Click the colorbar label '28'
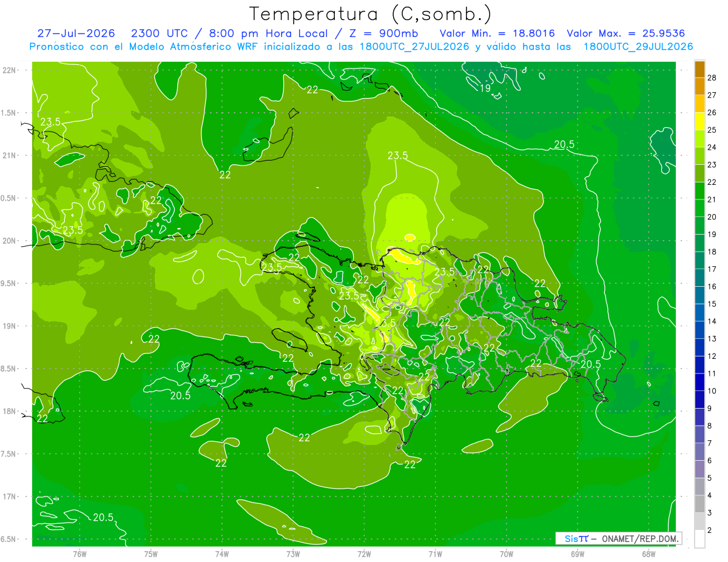Viewport: 728px width, 562px height. (713, 77)
